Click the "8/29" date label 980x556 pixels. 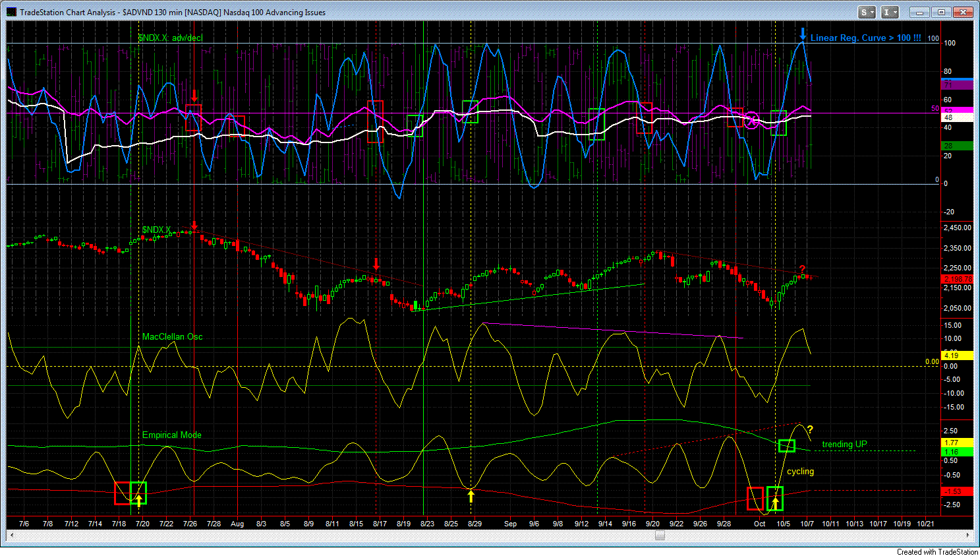[475, 524]
